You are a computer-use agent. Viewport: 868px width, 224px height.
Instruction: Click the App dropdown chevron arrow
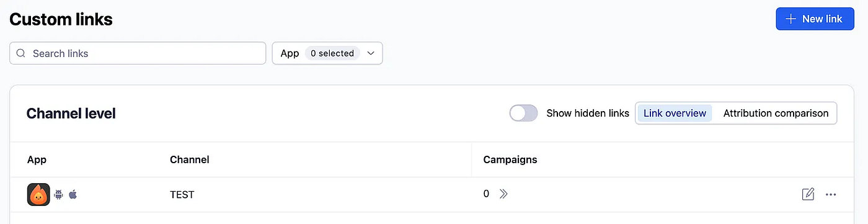tap(371, 53)
